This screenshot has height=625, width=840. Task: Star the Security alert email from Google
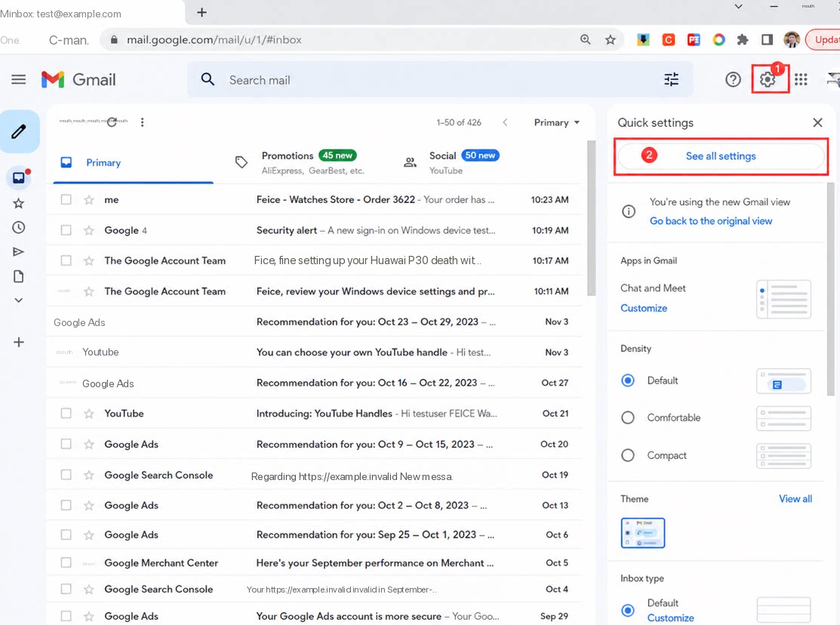(x=89, y=230)
